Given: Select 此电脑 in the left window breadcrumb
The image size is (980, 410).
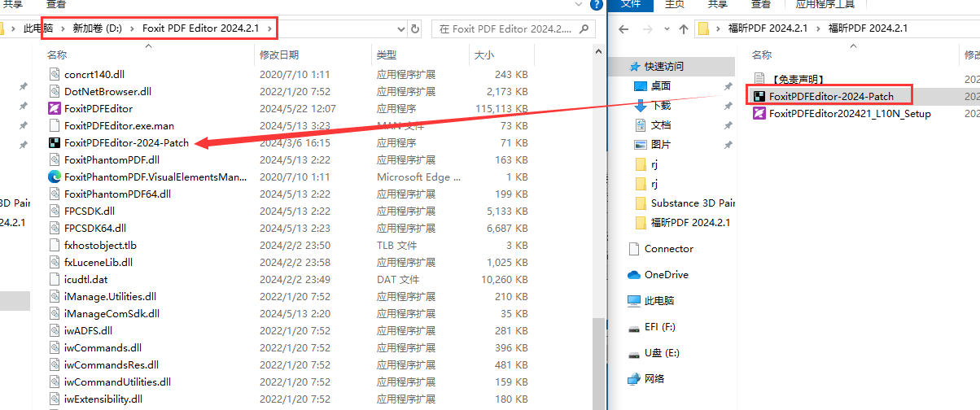Looking at the screenshot, I should pos(38,28).
